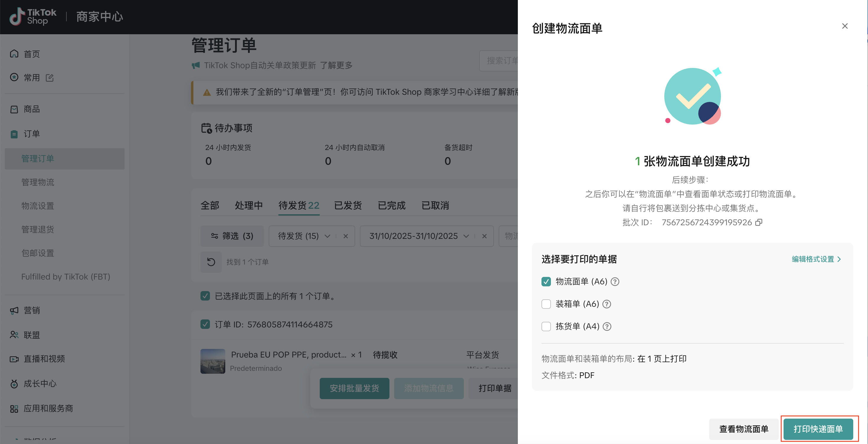This screenshot has width=868, height=444.
Task: Click the 打印快递面单 button
Action: click(x=818, y=429)
